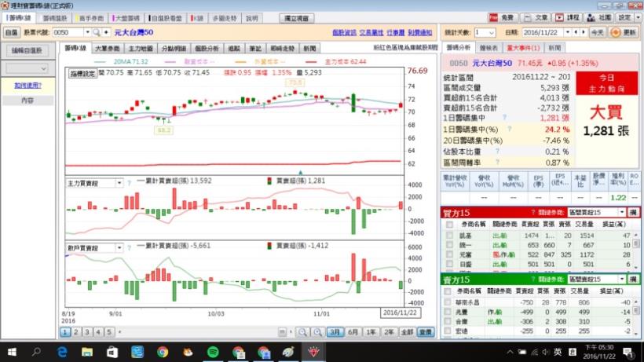
Task: Tick checkbox for 合庫 row
Action: click(448, 321)
